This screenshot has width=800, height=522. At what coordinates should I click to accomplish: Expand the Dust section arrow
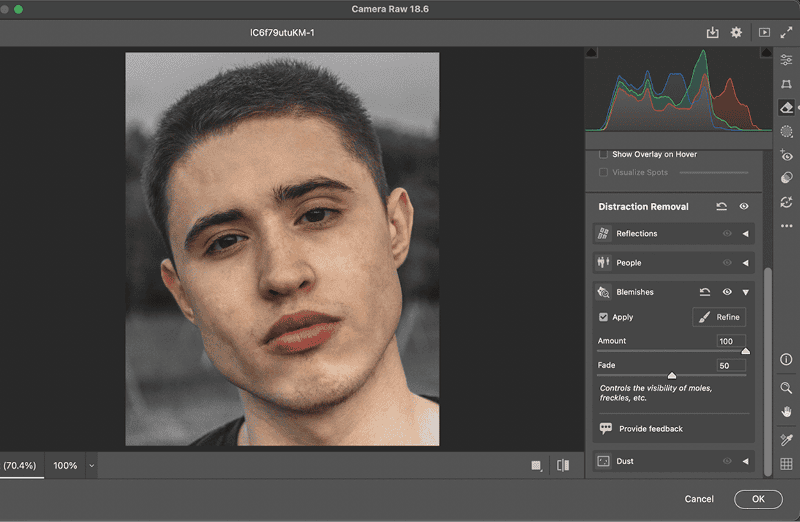click(745, 461)
